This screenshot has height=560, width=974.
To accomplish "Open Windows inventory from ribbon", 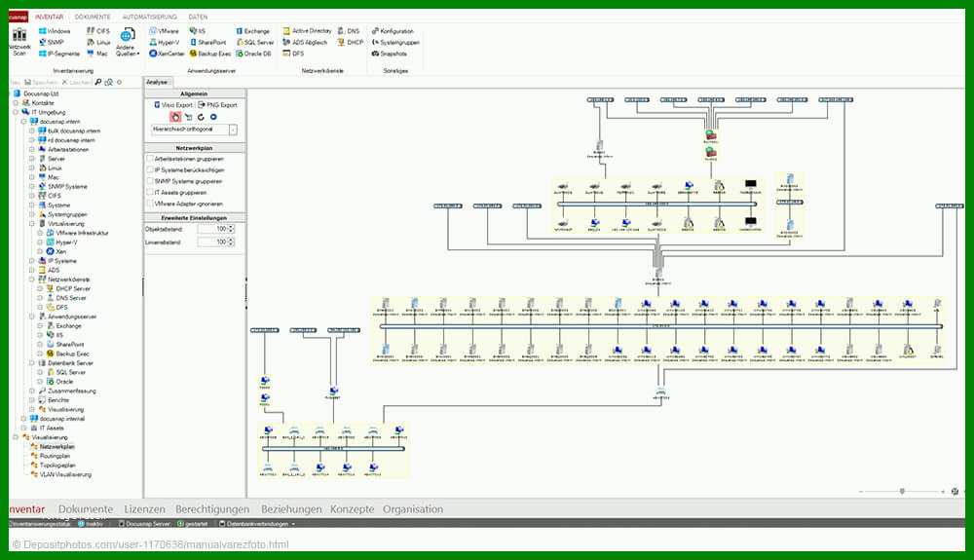I will coord(55,31).
